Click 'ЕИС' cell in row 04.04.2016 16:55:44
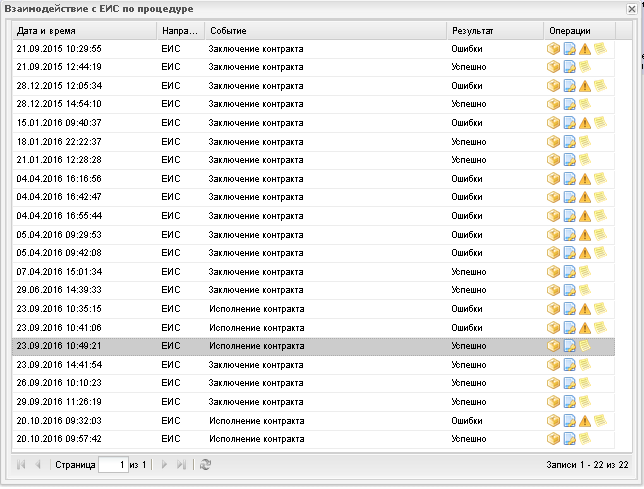 pyautogui.click(x=171, y=216)
